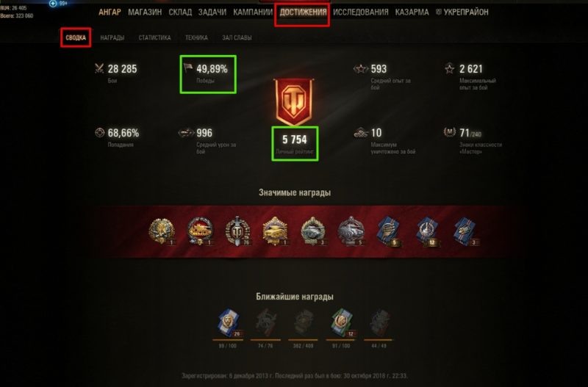Select the nearest award with 99 / 100 progress
This screenshot has width=588, height=387.
pos(228,322)
